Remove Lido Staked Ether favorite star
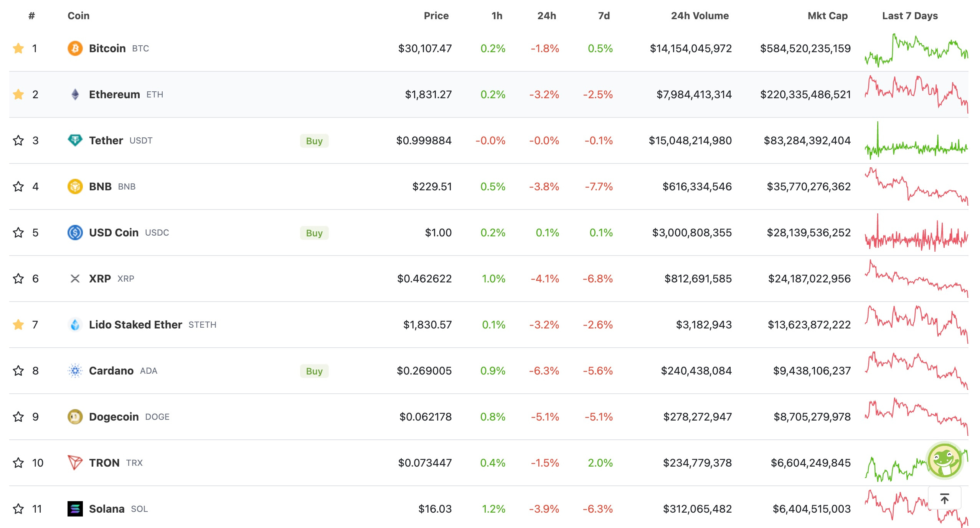The height and width of the screenshot is (528, 980). [x=18, y=325]
